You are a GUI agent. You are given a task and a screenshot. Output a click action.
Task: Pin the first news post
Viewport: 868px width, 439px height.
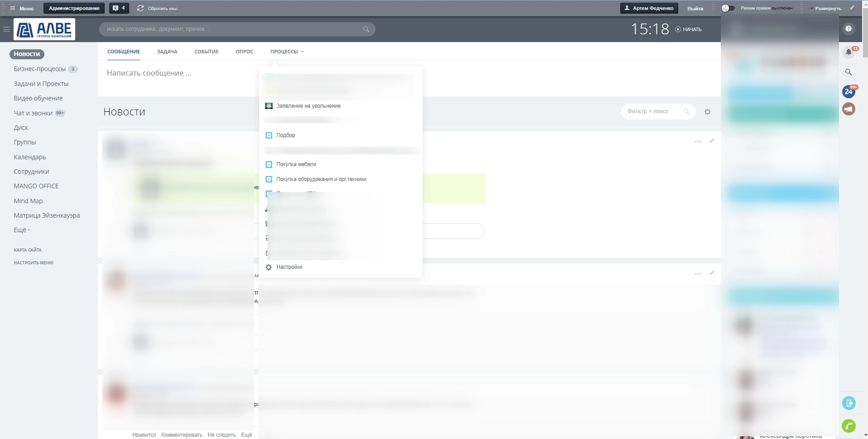[712, 141]
